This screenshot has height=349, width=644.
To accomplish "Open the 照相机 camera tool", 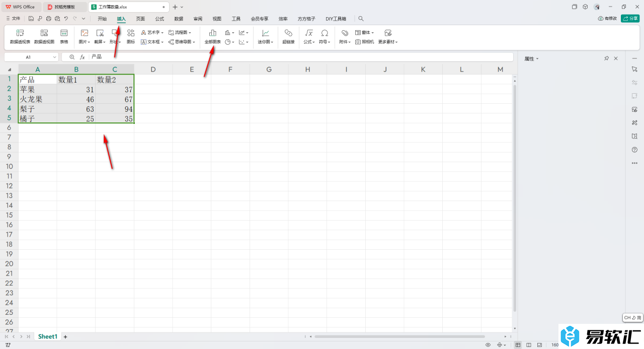I will pyautogui.click(x=365, y=42).
